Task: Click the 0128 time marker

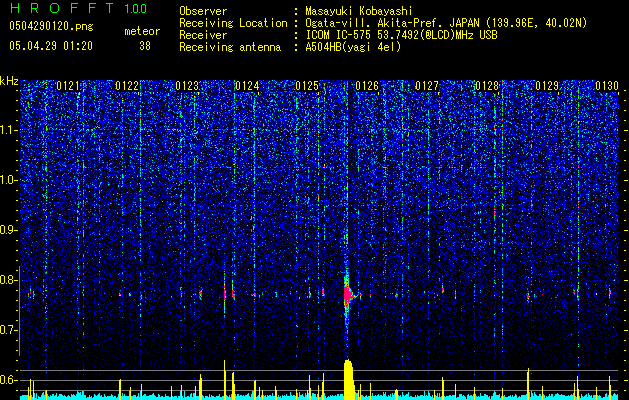Action: click(487, 86)
